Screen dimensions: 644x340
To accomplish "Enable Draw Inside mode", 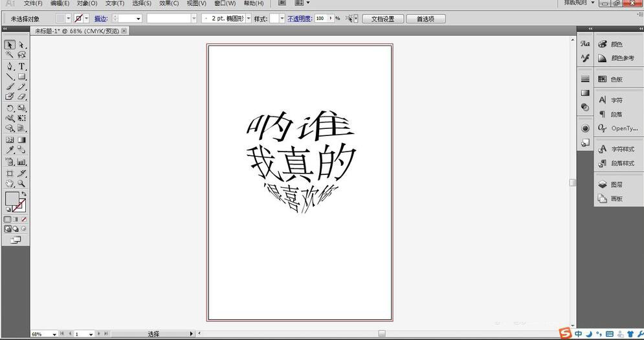I will click(x=24, y=229).
